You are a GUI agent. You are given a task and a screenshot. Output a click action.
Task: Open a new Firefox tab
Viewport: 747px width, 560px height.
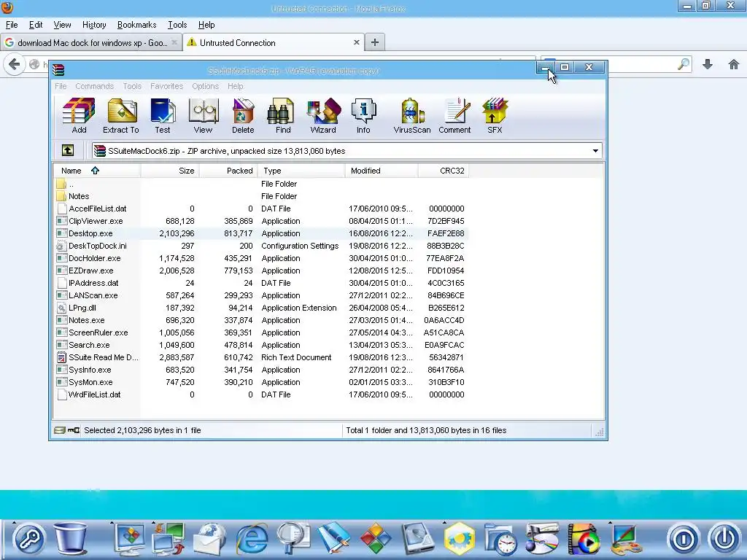(375, 42)
